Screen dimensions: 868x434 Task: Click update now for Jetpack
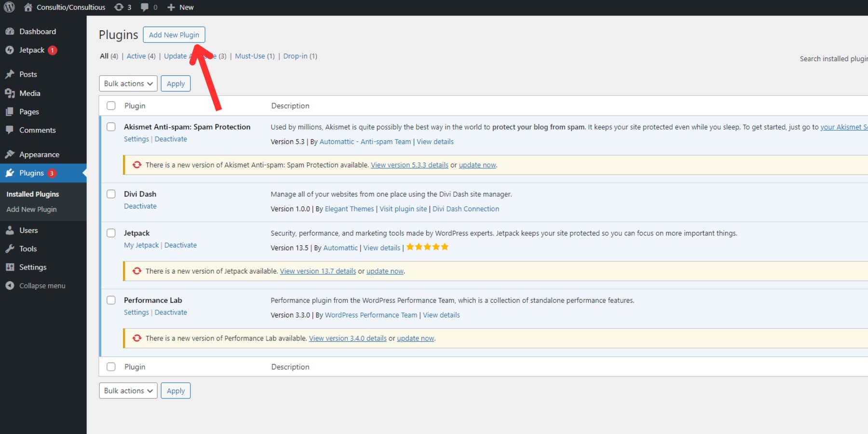click(x=384, y=271)
